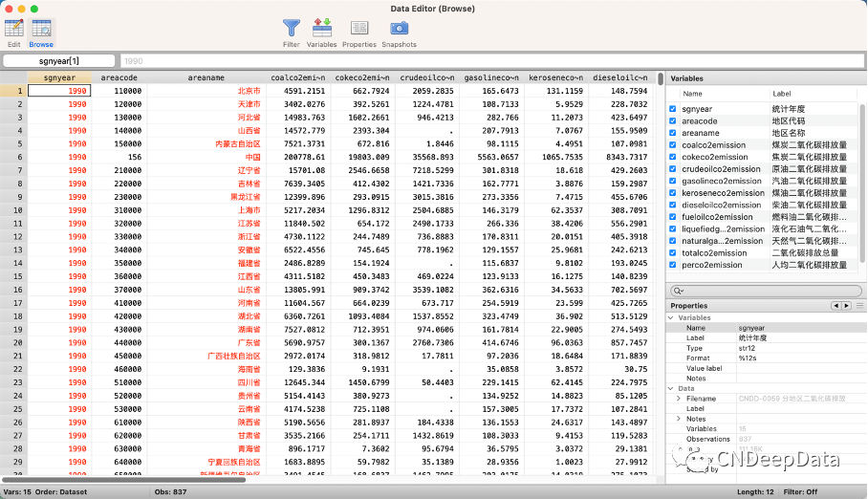Image resolution: width=868 pixels, height=499 pixels.
Task: Click the dieseloilc~n column header
Action: pos(620,77)
